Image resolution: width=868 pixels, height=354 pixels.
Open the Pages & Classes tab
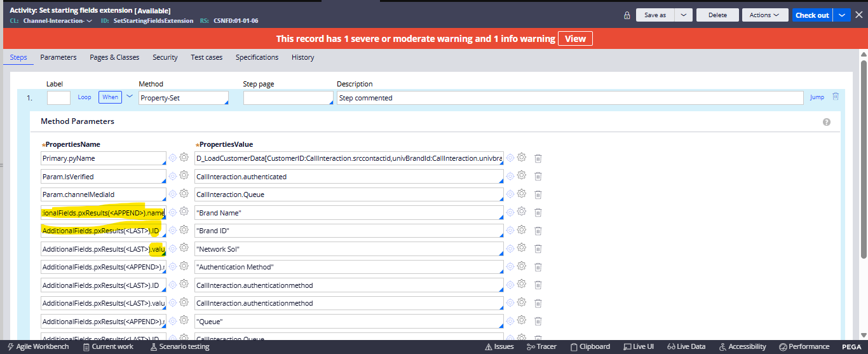114,57
